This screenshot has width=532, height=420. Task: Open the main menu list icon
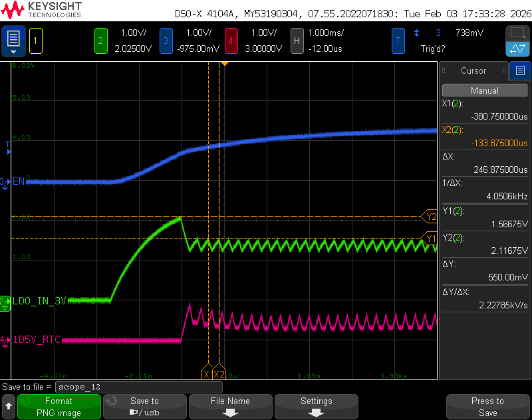[x=13, y=41]
